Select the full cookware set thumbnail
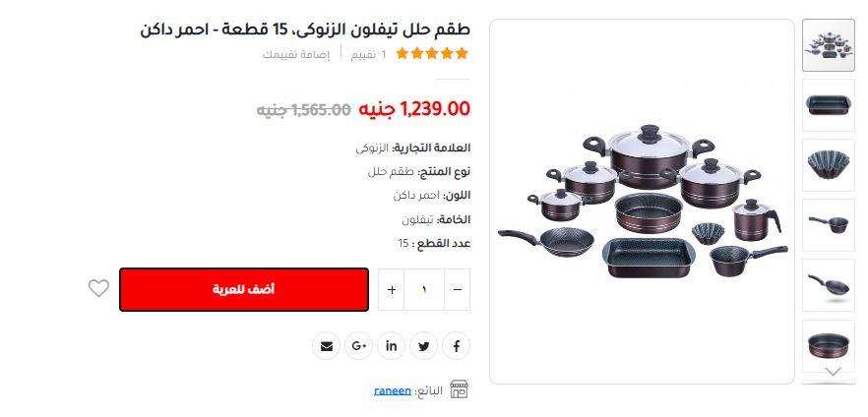This screenshot has height=417, width=868. 829,45
